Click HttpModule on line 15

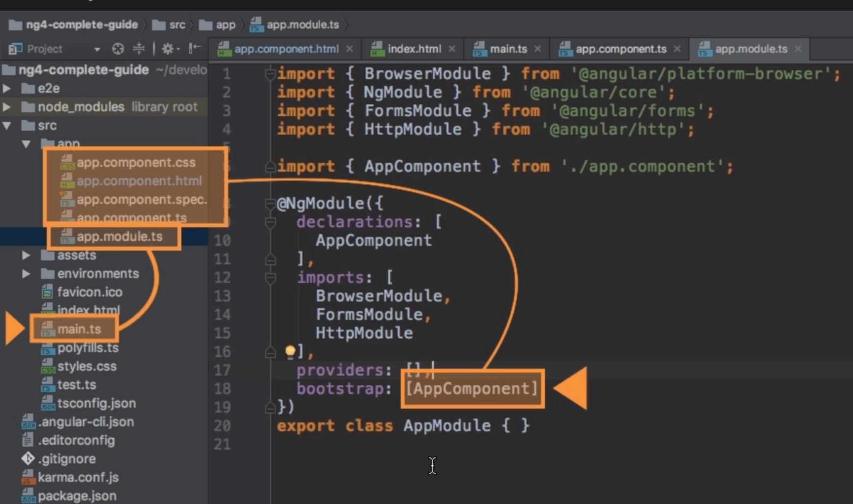pos(364,333)
